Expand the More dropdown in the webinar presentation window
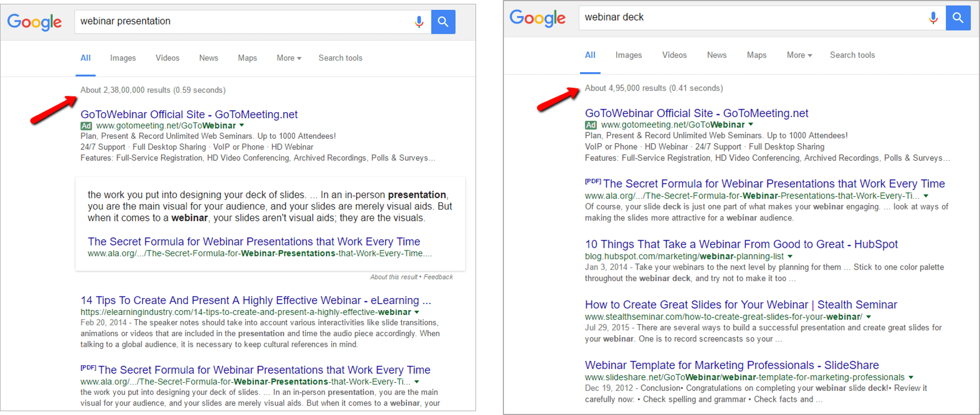 click(x=289, y=58)
